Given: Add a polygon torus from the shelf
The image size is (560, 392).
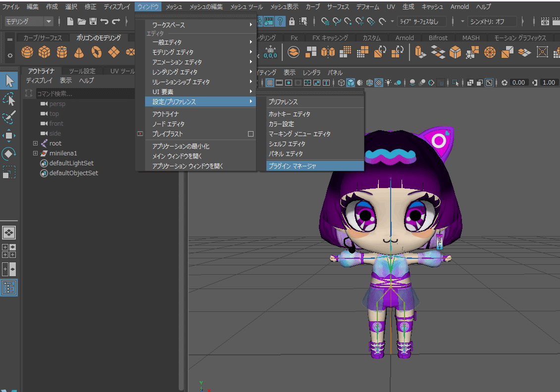Looking at the screenshot, I should pyautogui.click(x=97, y=52).
